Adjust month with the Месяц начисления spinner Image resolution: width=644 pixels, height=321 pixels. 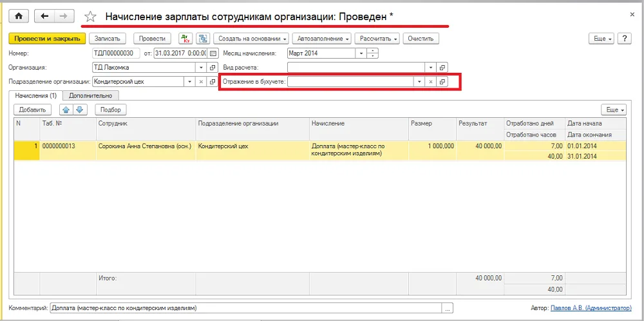372,53
